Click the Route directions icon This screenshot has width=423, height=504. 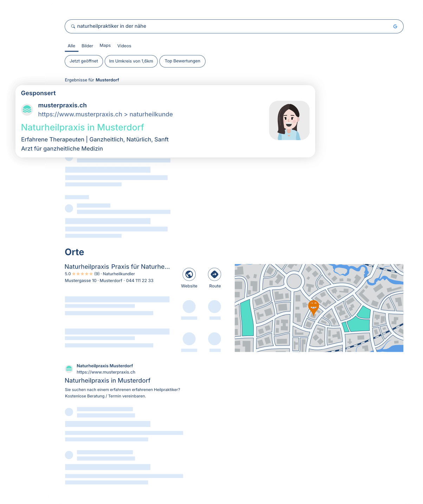(214, 274)
